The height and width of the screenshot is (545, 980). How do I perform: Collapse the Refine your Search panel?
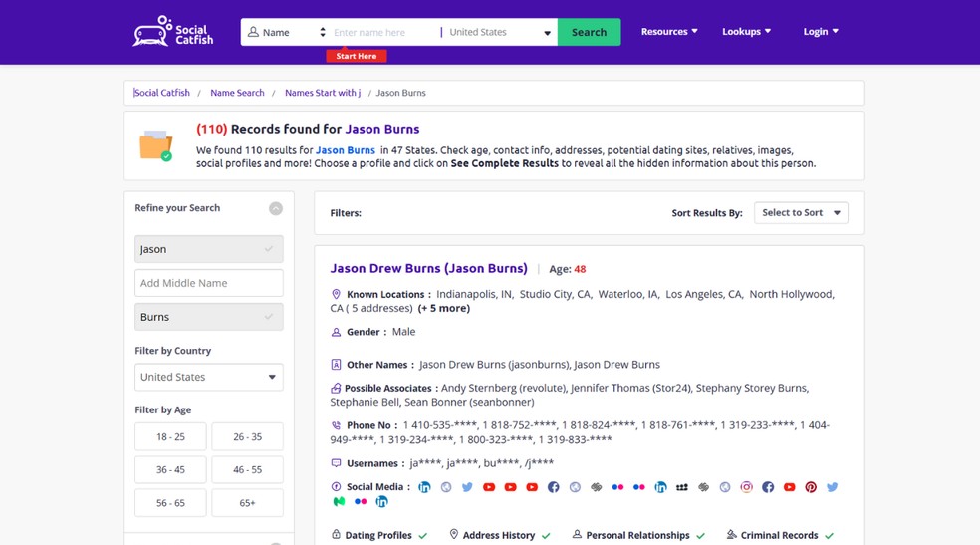pos(276,208)
